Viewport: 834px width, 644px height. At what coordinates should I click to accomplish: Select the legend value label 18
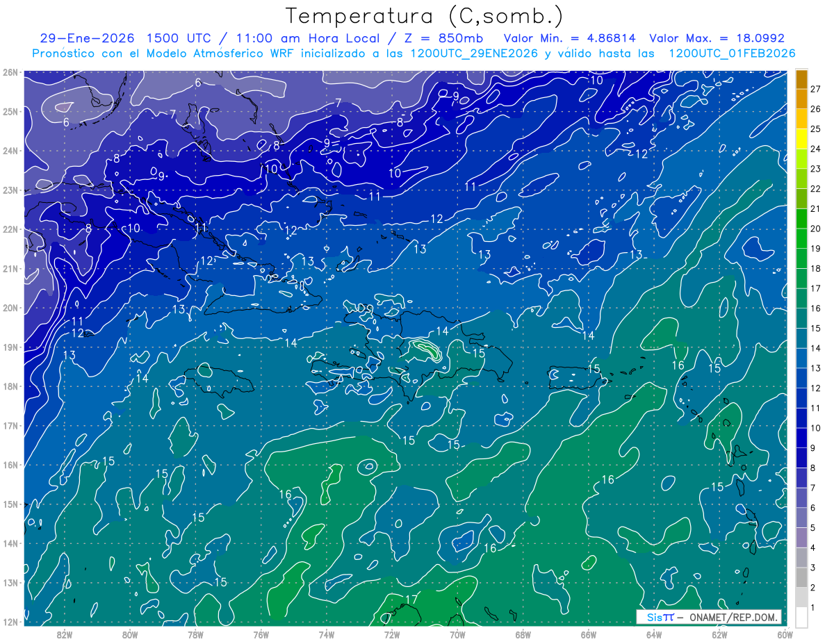pos(815,269)
